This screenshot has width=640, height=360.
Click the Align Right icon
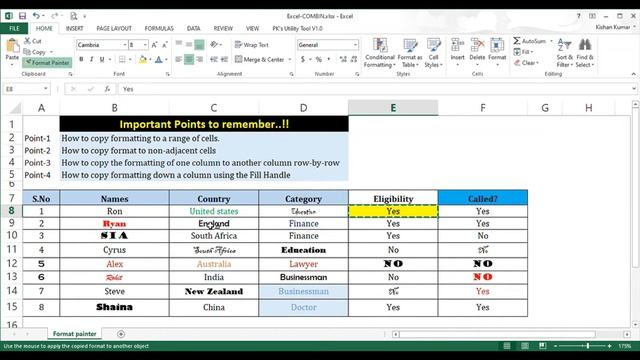tap(200, 60)
